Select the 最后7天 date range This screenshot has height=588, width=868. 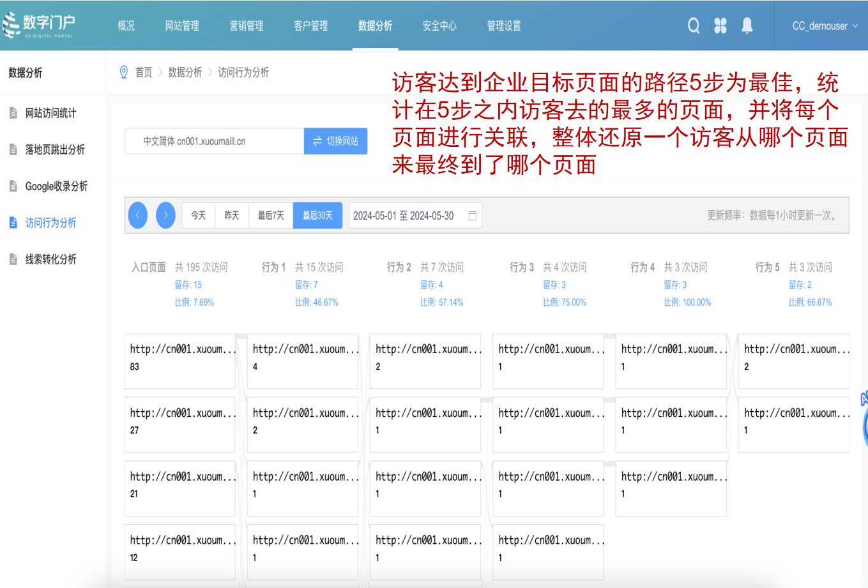click(x=271, y=215)
